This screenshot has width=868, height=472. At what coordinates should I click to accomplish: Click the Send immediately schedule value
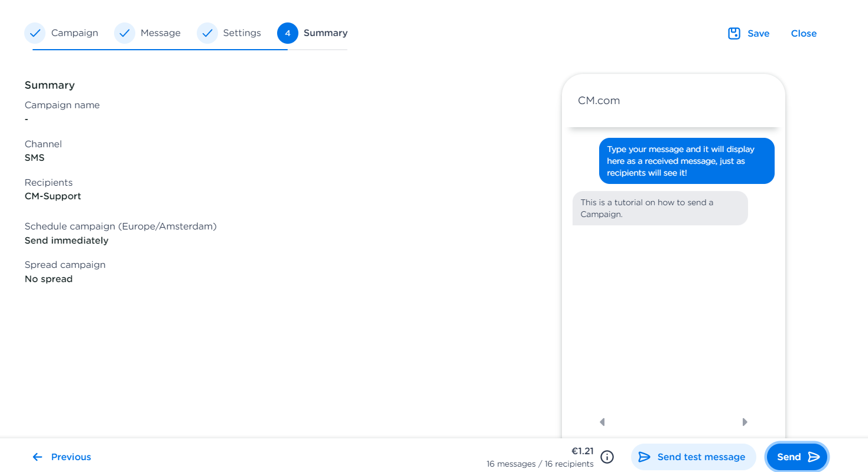point(66,241)
